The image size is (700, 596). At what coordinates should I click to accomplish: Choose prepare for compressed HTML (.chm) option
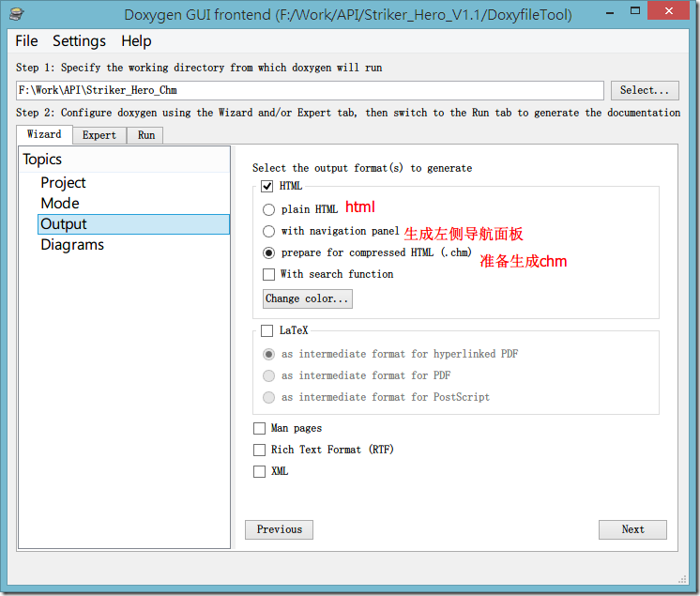(x=268, y=253)
